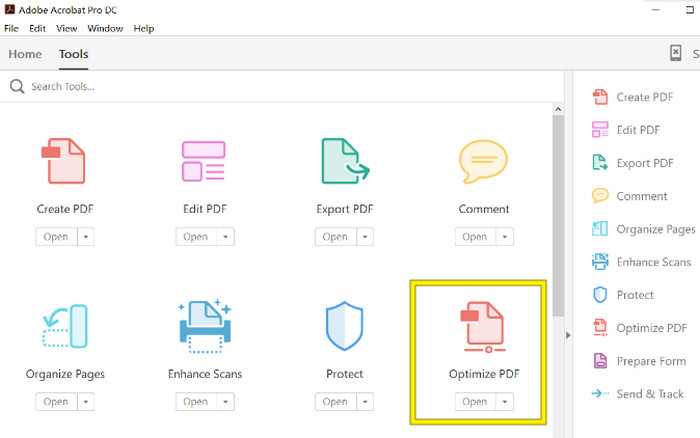This screenshot has width=700, height=438.
Task: Click the Organize Pages icon in grid
Action: [65, 326]
